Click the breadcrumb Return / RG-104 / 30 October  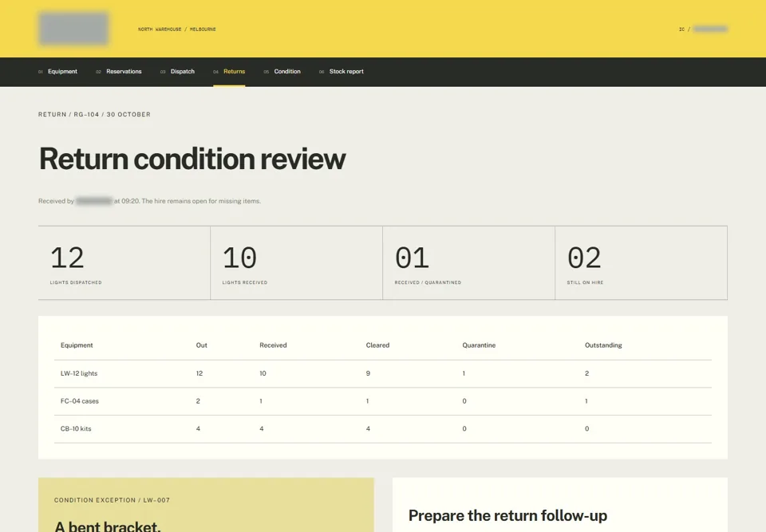pyautogui.click(x=94, y=114)
